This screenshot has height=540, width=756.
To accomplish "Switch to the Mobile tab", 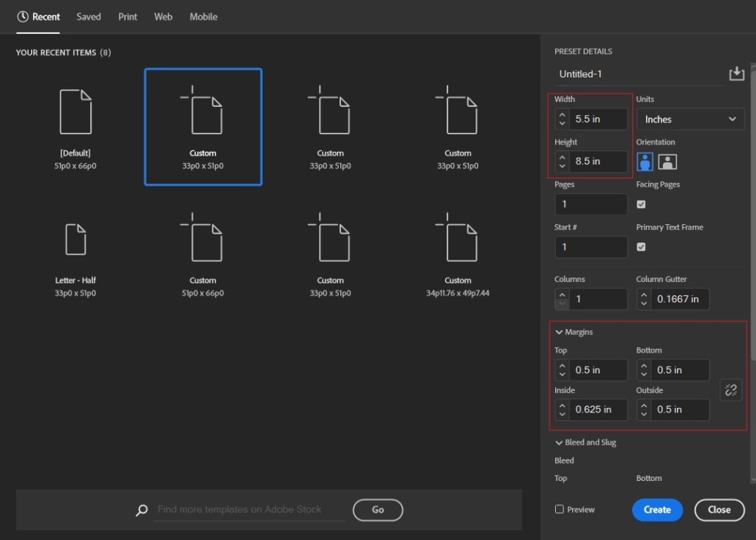I will [x=203, y=16].
